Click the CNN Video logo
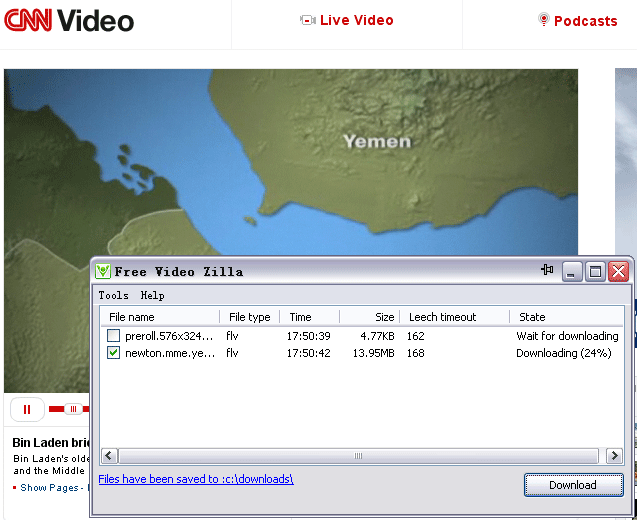Screen dimensions: 637x520 tap(69, 20)
